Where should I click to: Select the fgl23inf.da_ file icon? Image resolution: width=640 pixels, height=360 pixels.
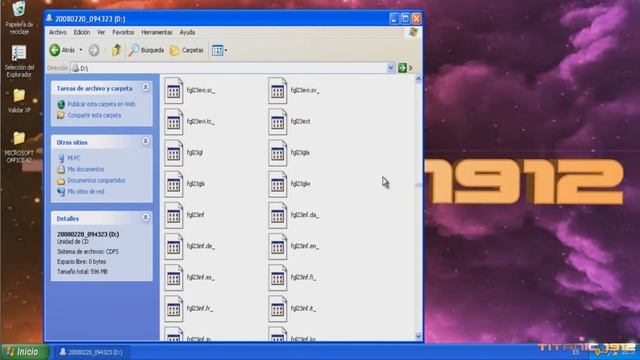click(278, 215)
